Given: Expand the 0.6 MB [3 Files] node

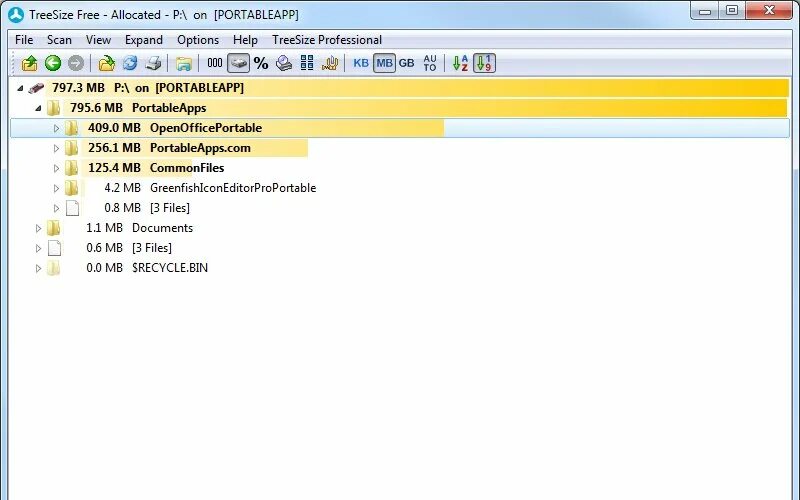Looking at the screenshot, I should tap(38, 248).
